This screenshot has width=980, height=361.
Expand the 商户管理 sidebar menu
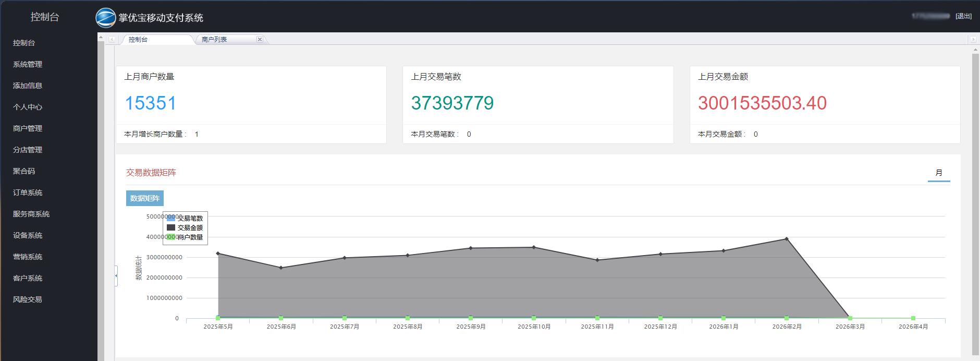(28, 128)
